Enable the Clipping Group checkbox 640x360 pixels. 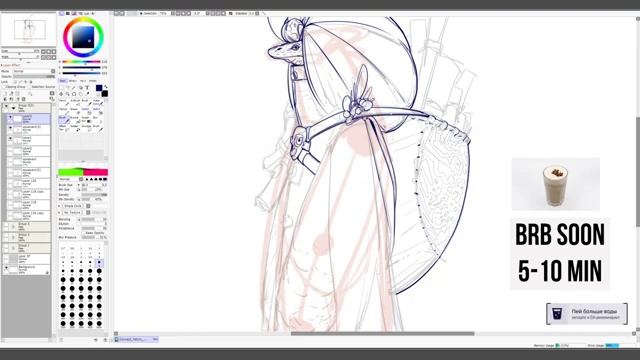point(3,87)
